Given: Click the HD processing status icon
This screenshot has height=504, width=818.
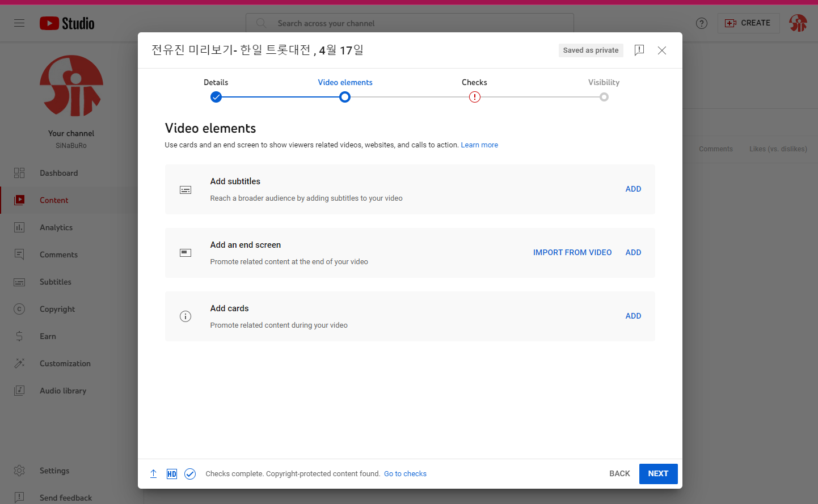Looking at the screenshot, I should (172, 474).
